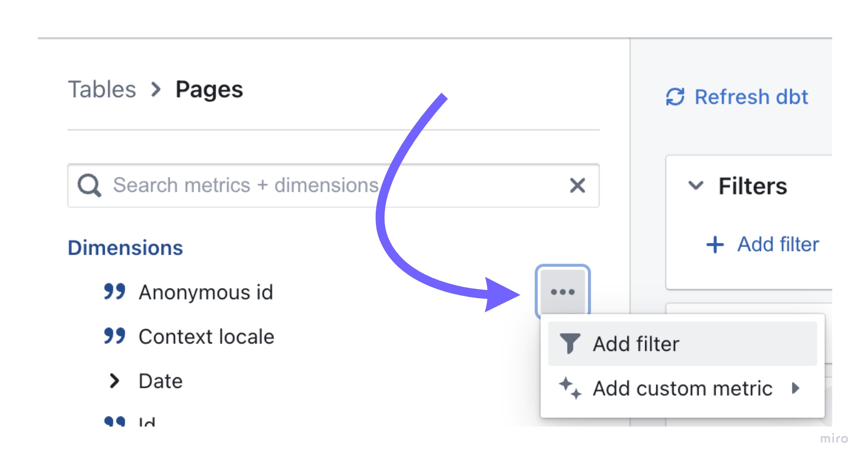Click the quote icon next to Anonymous id
Screen dimensions: 868x463
(114, 291)
